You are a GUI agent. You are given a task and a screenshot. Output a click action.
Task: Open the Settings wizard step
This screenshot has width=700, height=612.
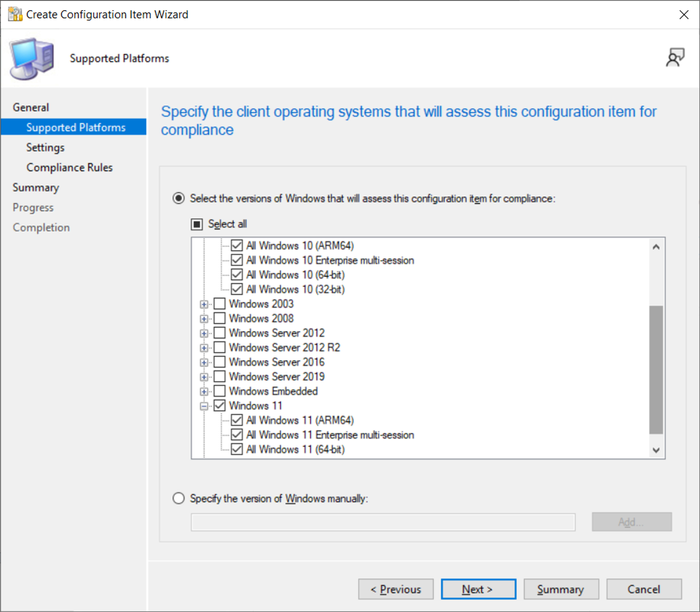(45, 147)
